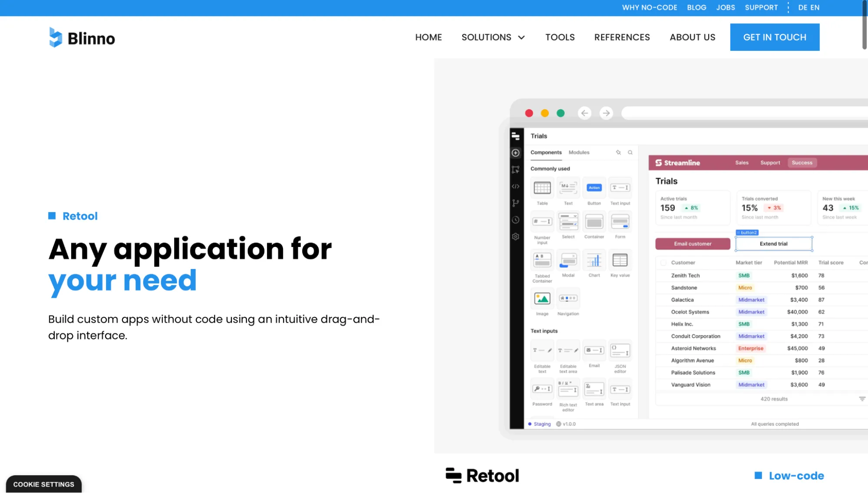Click the GET IN TOUCH button

pyautogui.click(x=775, y=37)
